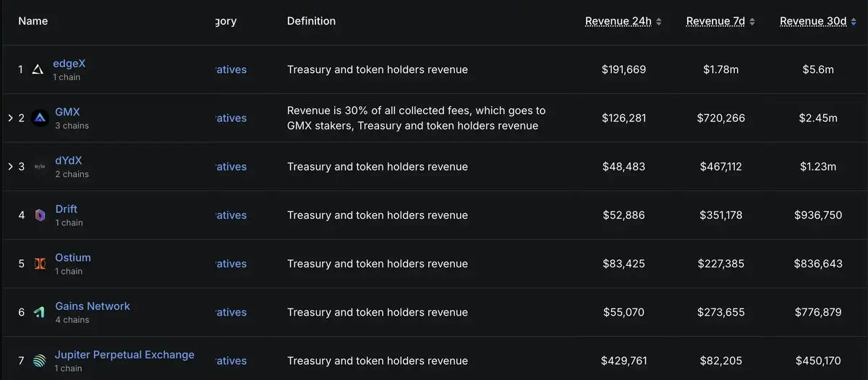Click the Drift purple logo icon
The height and width of the screenshot is (380, 868).
[41, 215]
